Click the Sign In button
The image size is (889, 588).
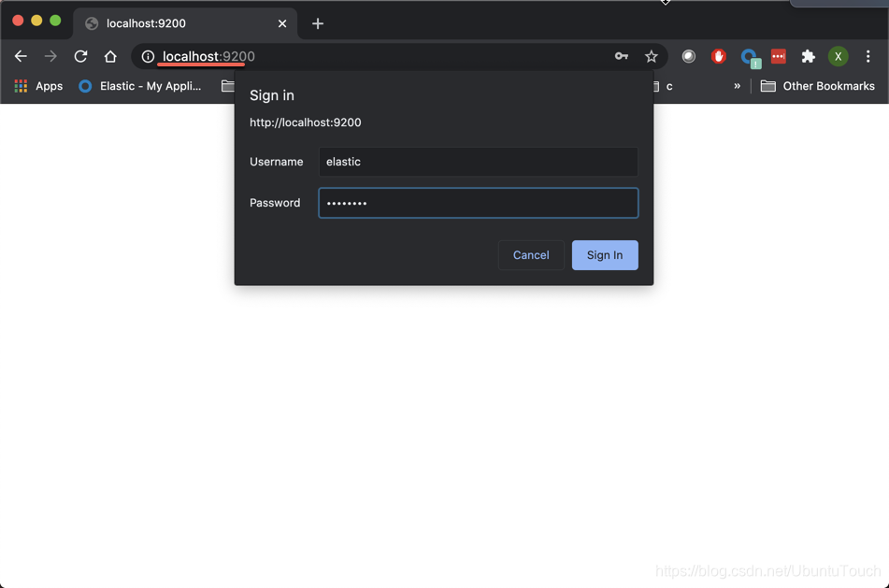pyautogui.click(x=605, y=255)
